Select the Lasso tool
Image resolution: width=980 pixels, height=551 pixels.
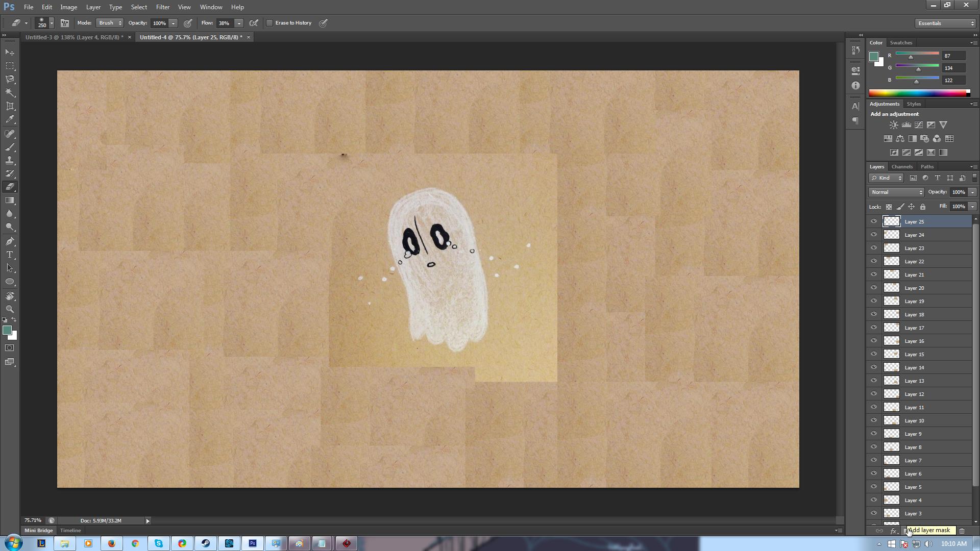(x=10, y=79)
